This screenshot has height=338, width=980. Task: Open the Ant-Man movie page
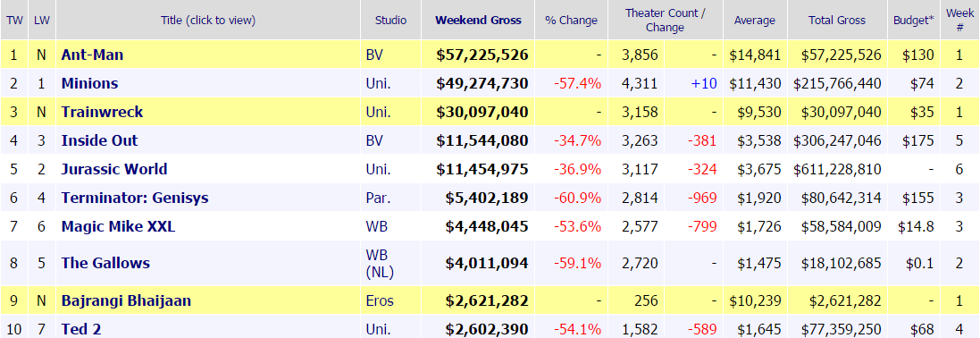92,55
